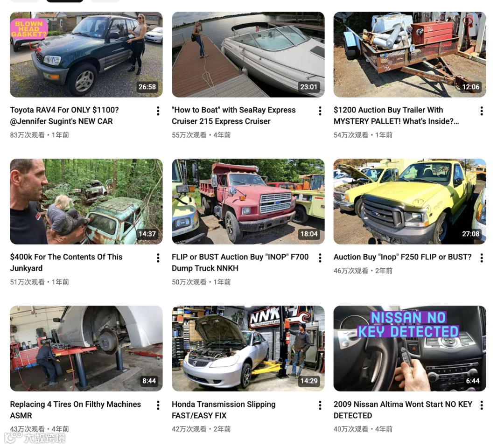This screenshot has width=504, height=447.
Task: Open the yellow F250 truck thumbnail
Action: coord(410,202)
